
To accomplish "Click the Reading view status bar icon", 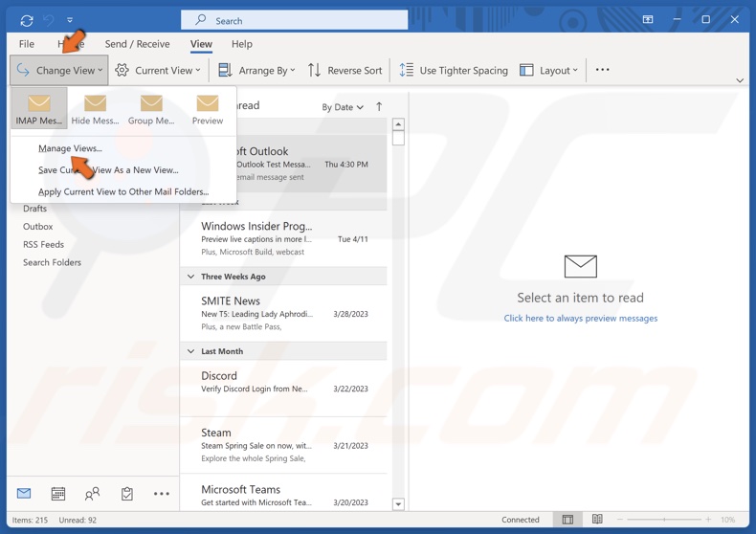I will pos(597,519).
